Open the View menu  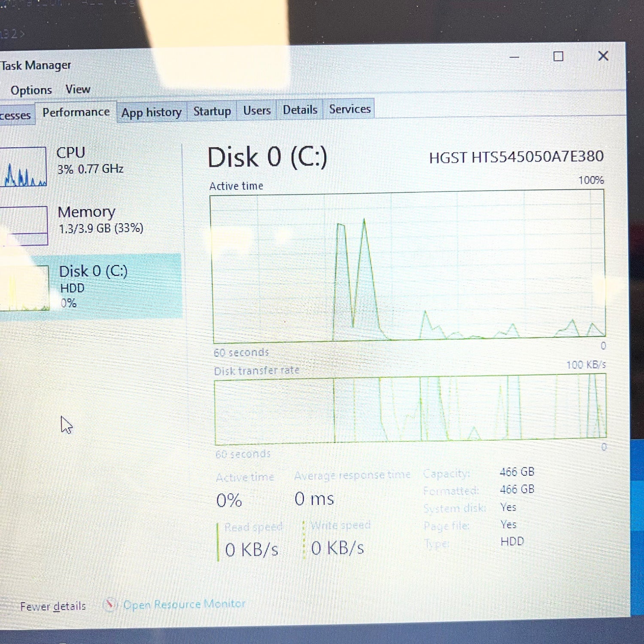(78, 89)
